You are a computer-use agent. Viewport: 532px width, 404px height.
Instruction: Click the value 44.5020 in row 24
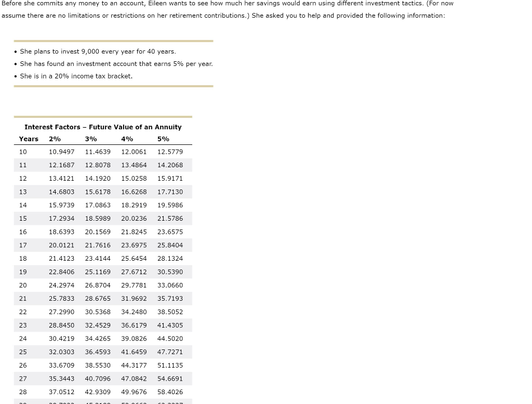[170, 339]
